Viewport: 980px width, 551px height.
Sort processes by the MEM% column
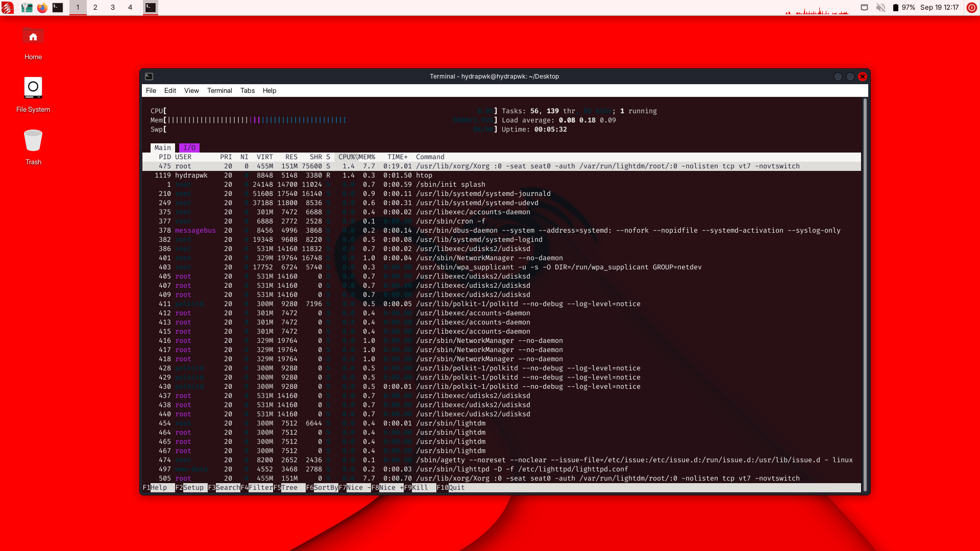tap(366, 157)
